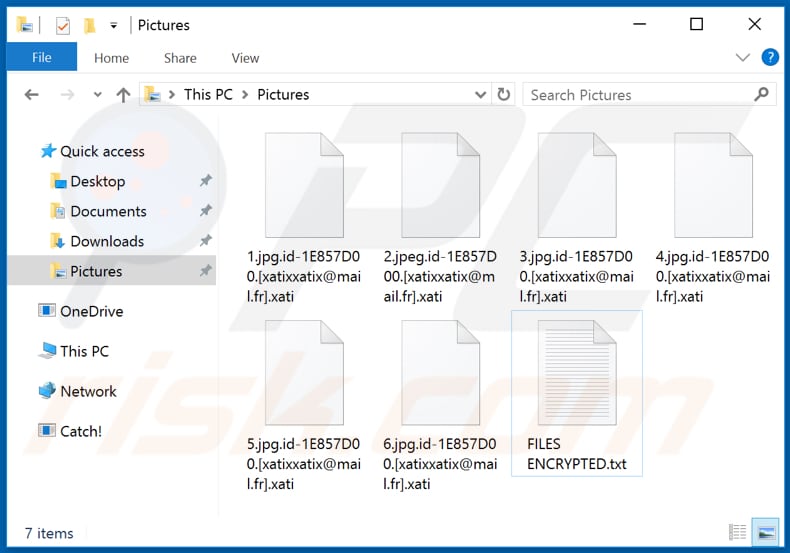
Task: Switch to Large icons view
Action: pos(765,533)
